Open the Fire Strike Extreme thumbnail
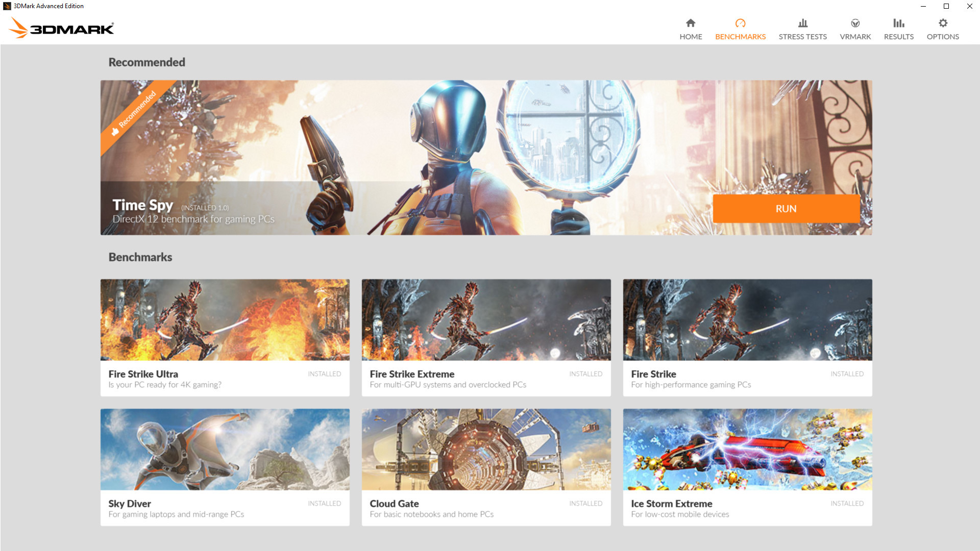The height and width of the screenshot is (551, 980). [486, 320]
